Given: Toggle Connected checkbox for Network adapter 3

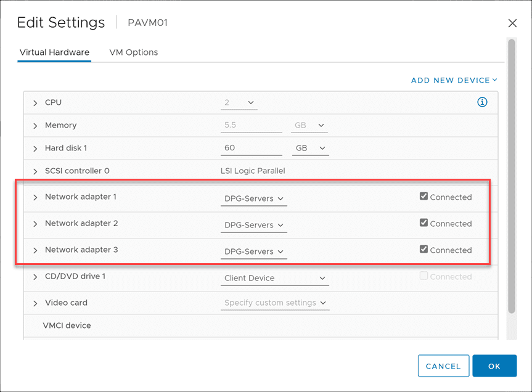Looking at the screenshot, I should coord(424,250).
